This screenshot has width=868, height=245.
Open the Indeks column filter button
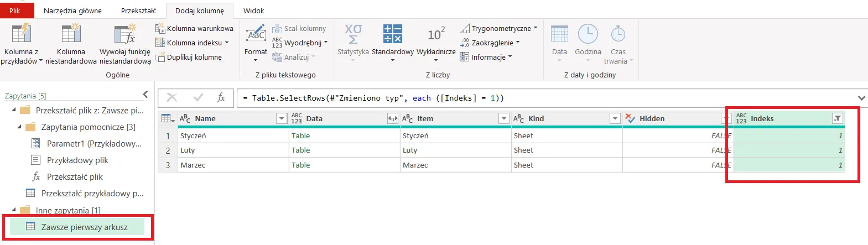[838, 118]
